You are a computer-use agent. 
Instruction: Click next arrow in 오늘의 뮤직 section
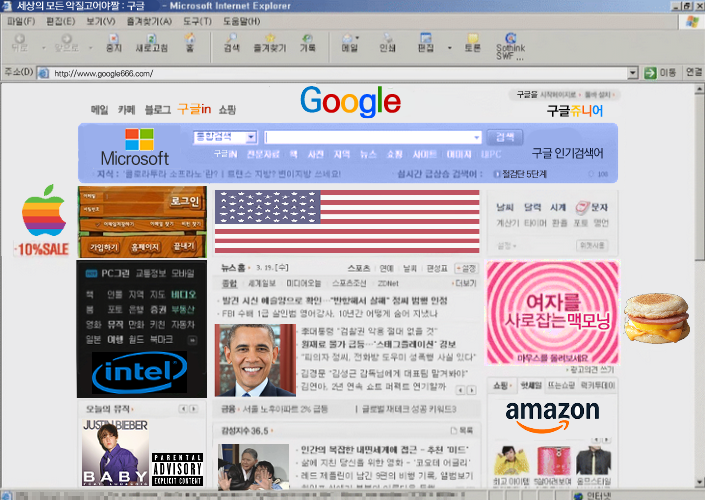tap(193, 409)
